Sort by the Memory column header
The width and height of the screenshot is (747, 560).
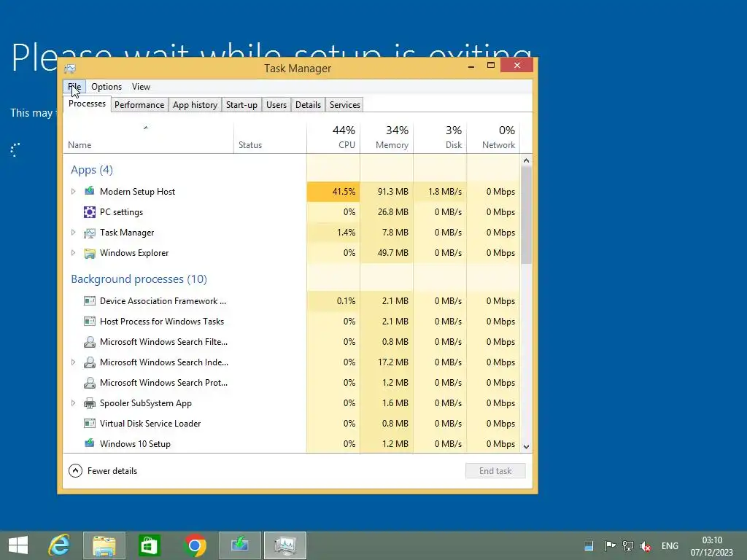pos(387,138)
